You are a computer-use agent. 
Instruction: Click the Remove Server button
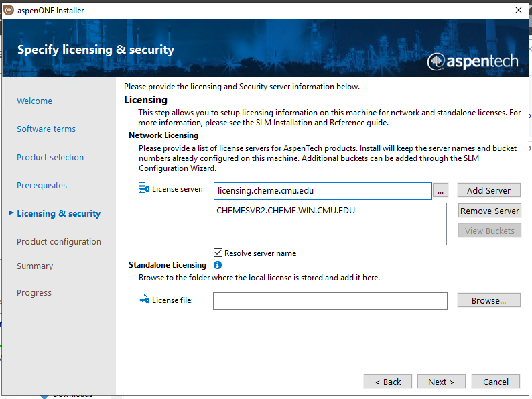(490, 211)
